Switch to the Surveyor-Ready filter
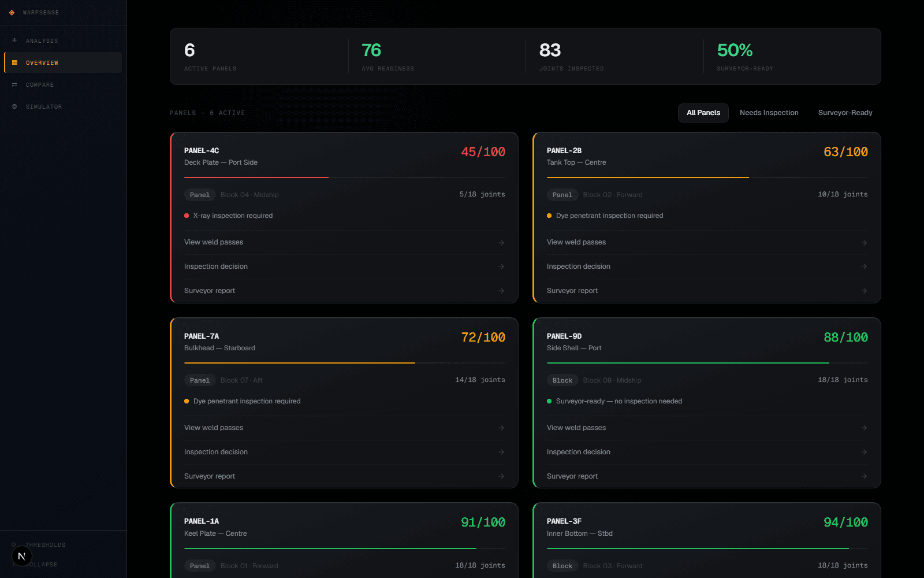The height and width of the screenshot is (578, 924). [845, 113]
